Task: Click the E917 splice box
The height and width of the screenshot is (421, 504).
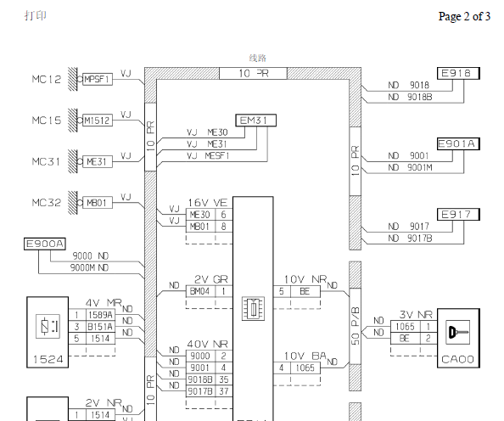Action: (458, 214)
